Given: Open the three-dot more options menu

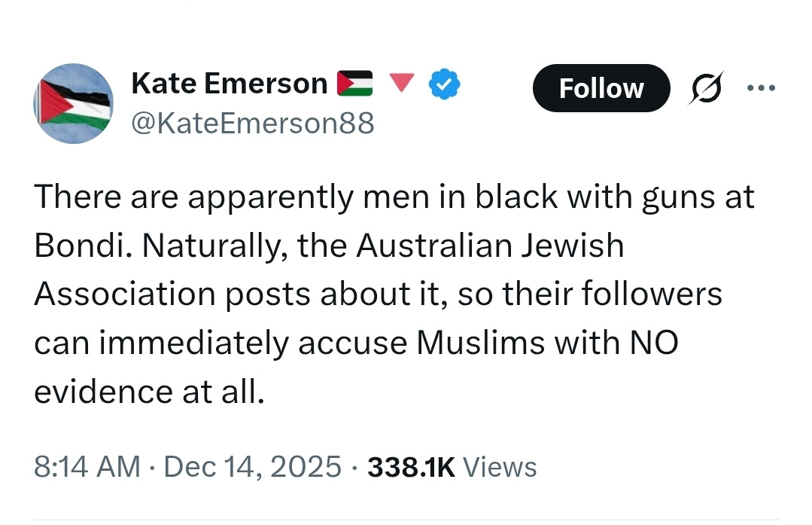Looking at the screenshot, I should [760, 87].
